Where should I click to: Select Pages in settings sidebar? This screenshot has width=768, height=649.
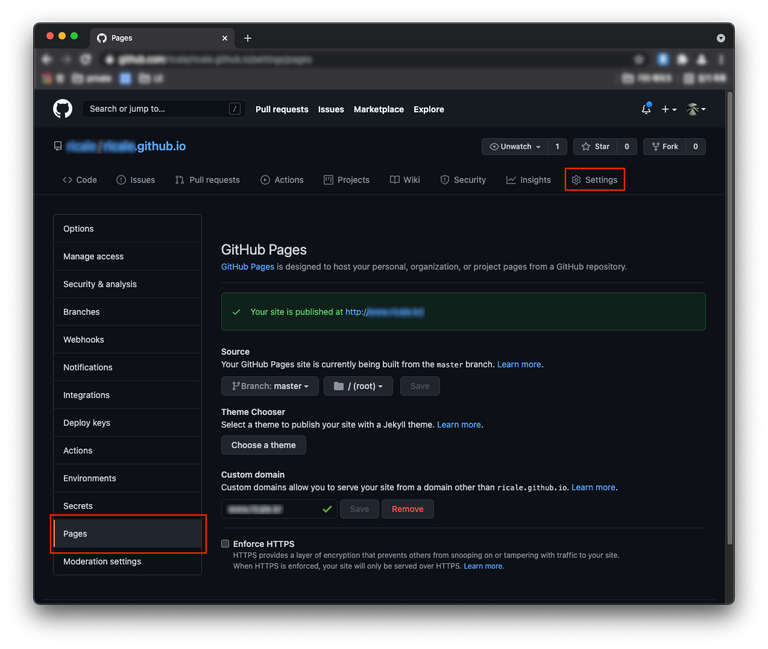point(127,534)
